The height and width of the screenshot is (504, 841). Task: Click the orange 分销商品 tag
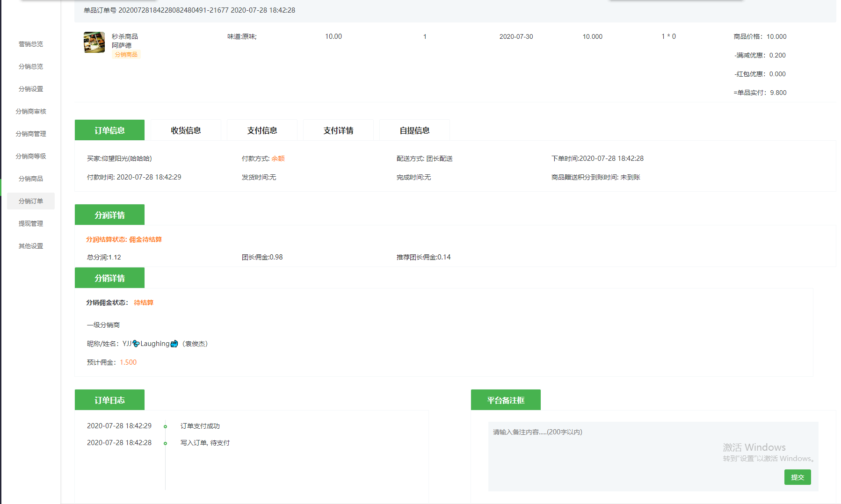(126, 55)
